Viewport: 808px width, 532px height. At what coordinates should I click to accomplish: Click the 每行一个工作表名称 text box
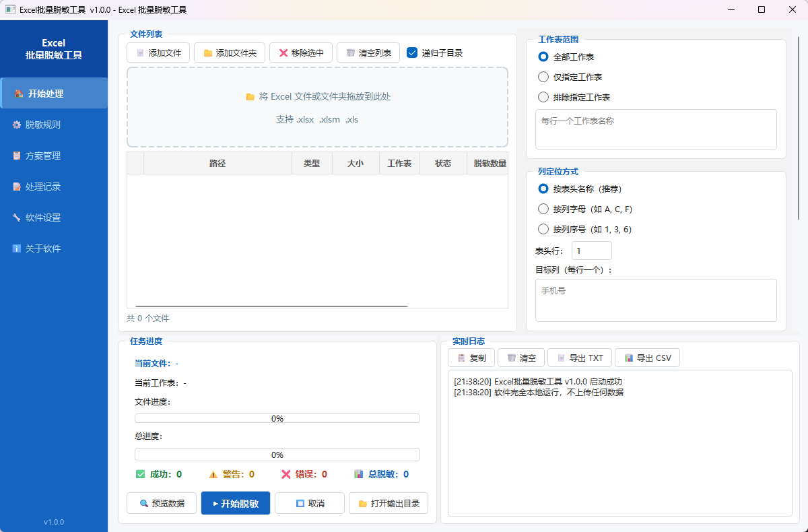coord(656,129)
